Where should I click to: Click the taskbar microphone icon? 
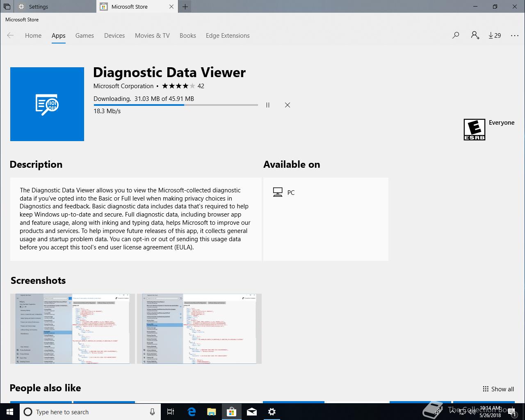(x=152, y=412)
